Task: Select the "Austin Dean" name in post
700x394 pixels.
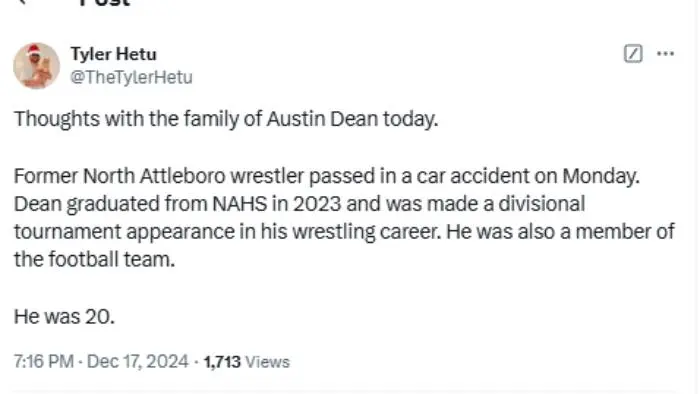Action: pyautogui.click(x=322, y=119)
